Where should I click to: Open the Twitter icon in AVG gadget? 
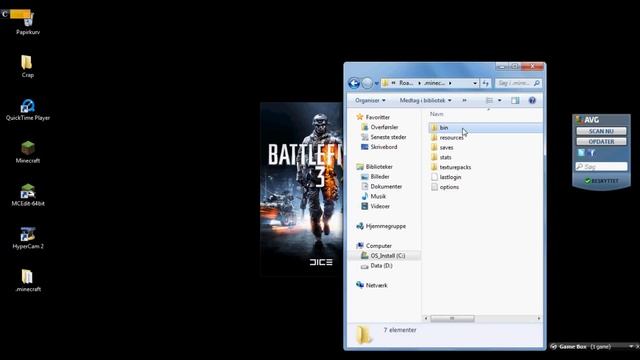point(581,153)
